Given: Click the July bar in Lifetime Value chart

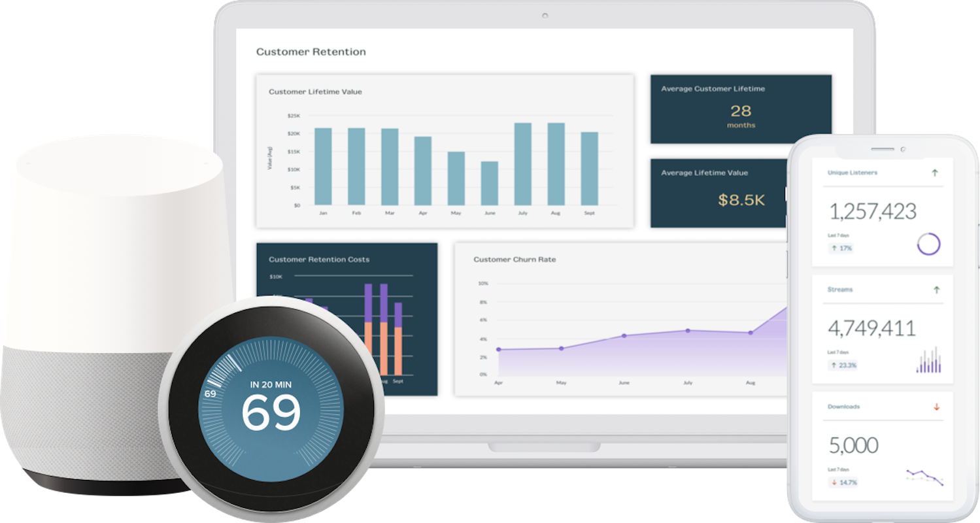Looking at the screenshot, I should tap(523, 164).
